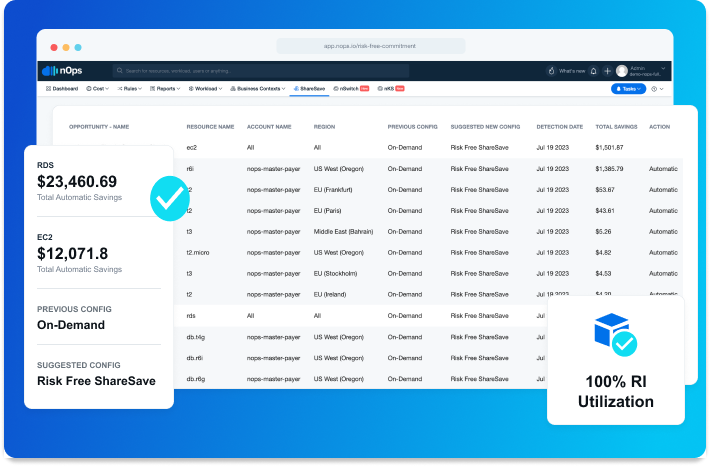Click the $5.26 savings value
The width and height of the screenshot is (710, 466).
(603, 231)
